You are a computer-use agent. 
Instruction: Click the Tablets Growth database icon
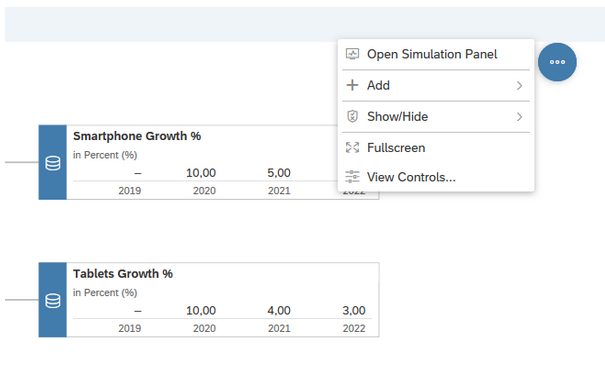53,300
